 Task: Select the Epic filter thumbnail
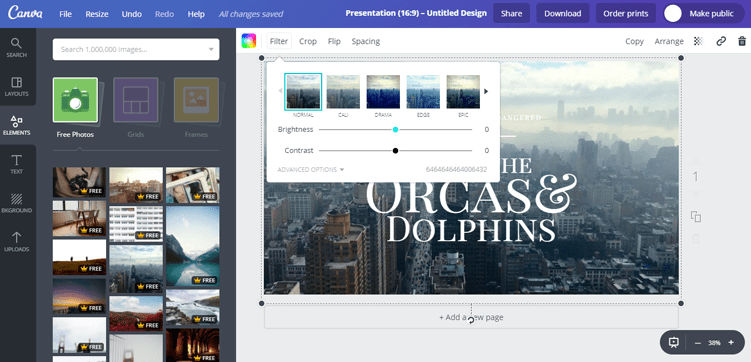[463, 91]
